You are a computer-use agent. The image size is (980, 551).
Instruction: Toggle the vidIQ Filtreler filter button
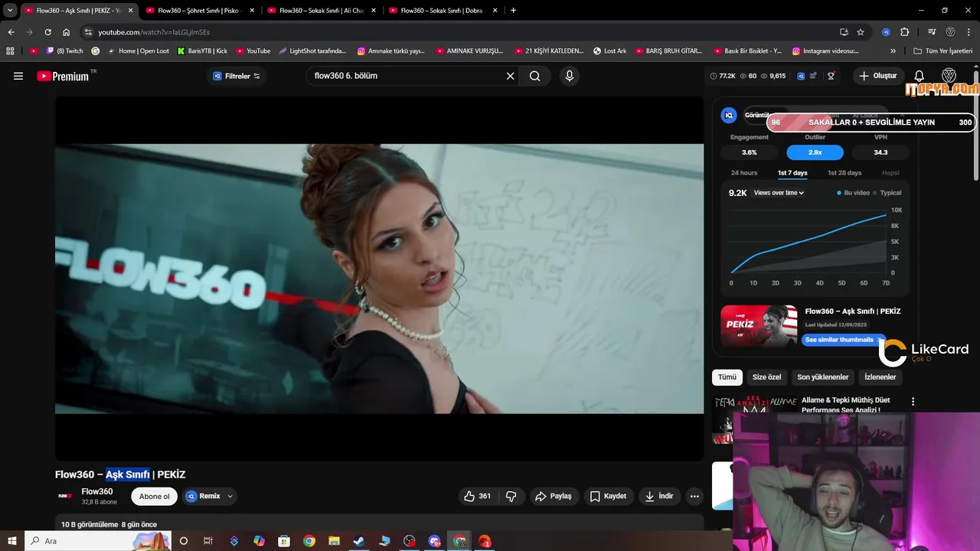point(236,76)
